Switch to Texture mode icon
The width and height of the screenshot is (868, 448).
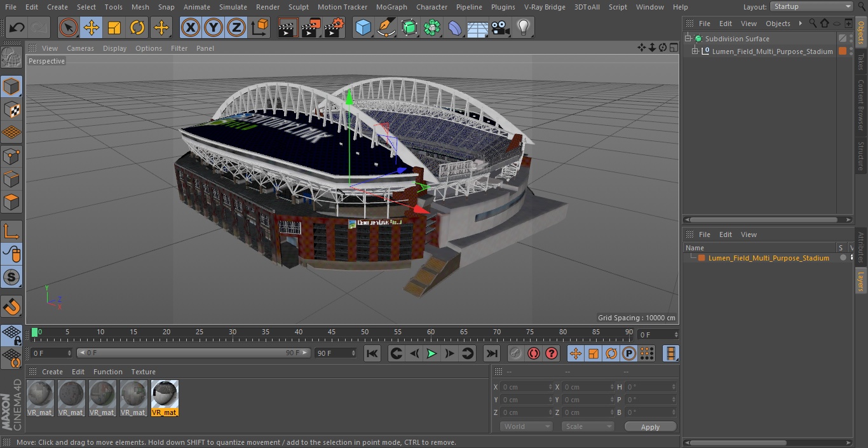click(11, 109)
